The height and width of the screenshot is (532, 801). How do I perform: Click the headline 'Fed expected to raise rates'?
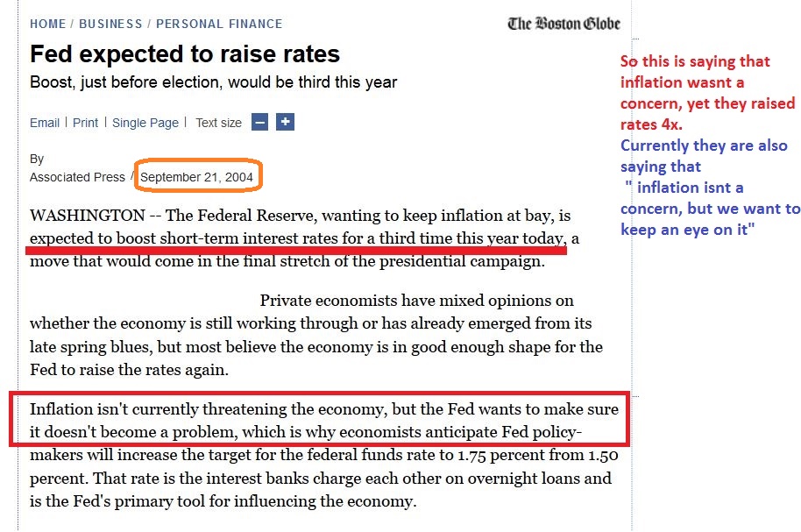pos(185,54)
